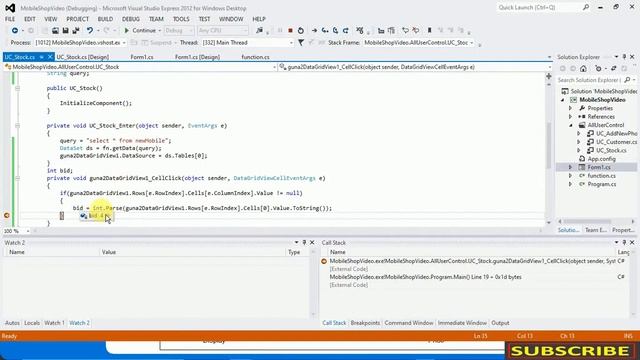
Task: Click the Step Into icon
Action: point(325,31)
